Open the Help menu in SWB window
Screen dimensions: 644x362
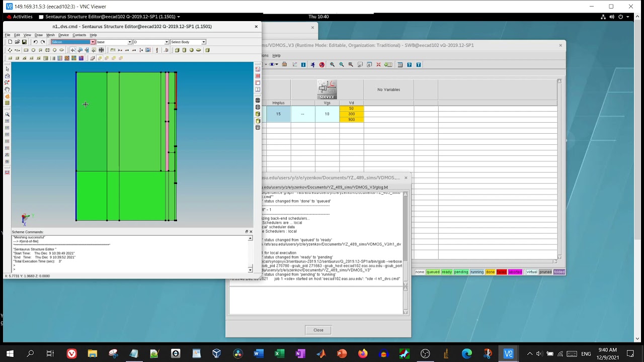pos(276,55)
